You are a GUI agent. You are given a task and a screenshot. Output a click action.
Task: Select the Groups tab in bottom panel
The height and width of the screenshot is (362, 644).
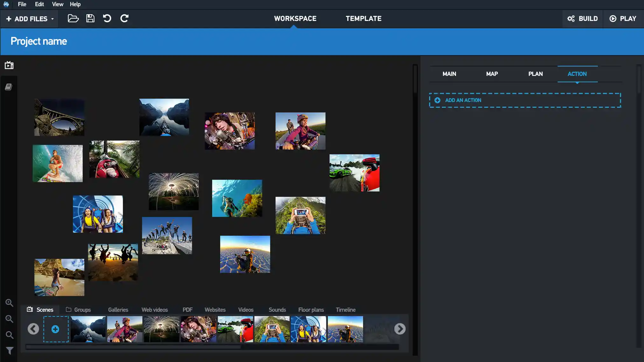click(x=78, y=310)
